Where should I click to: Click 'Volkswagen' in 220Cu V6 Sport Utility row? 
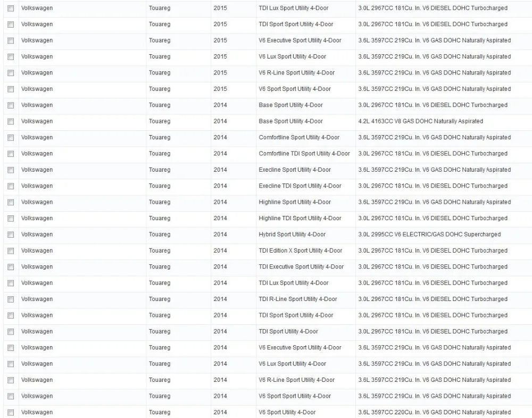(x=37, y=412)
